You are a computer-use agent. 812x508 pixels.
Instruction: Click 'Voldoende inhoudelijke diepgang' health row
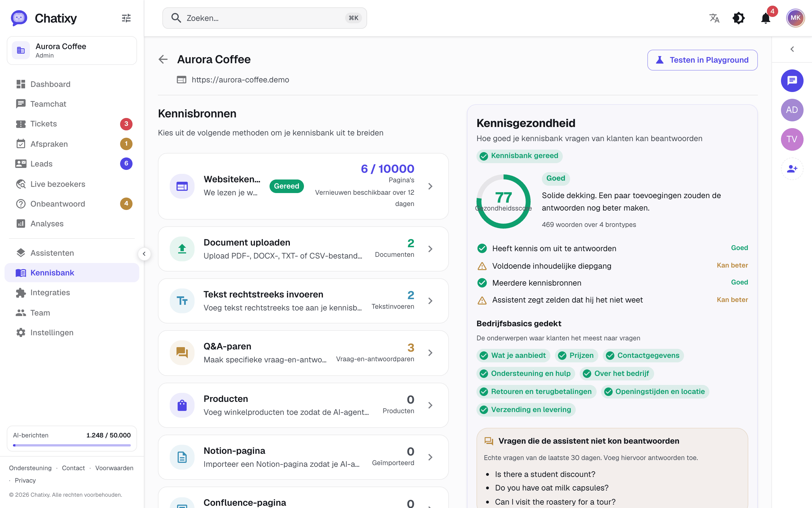612,266
